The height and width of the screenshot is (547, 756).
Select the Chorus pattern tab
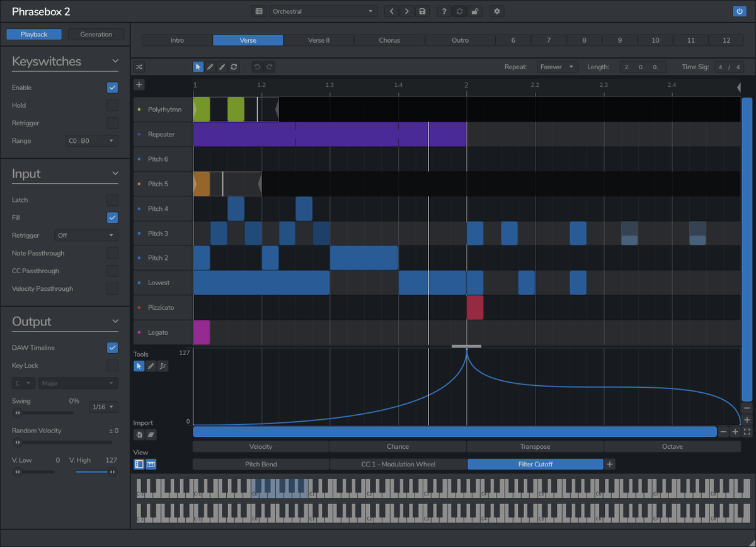click(x=389, y=40)
